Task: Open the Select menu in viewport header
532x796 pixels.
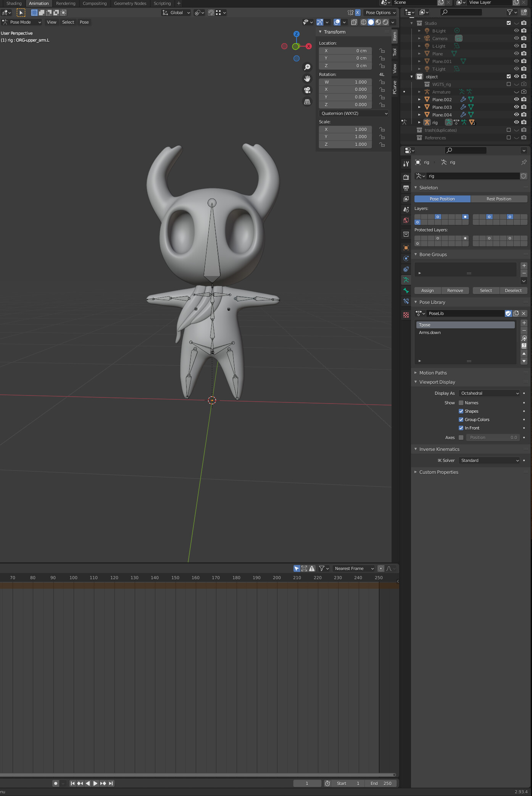Action: 68,23
